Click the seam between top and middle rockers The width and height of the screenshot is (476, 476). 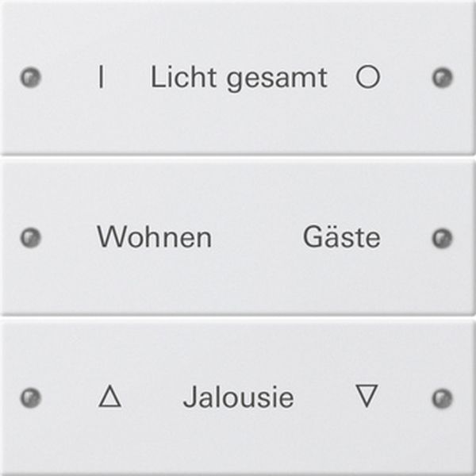click(x=238, y=157)
